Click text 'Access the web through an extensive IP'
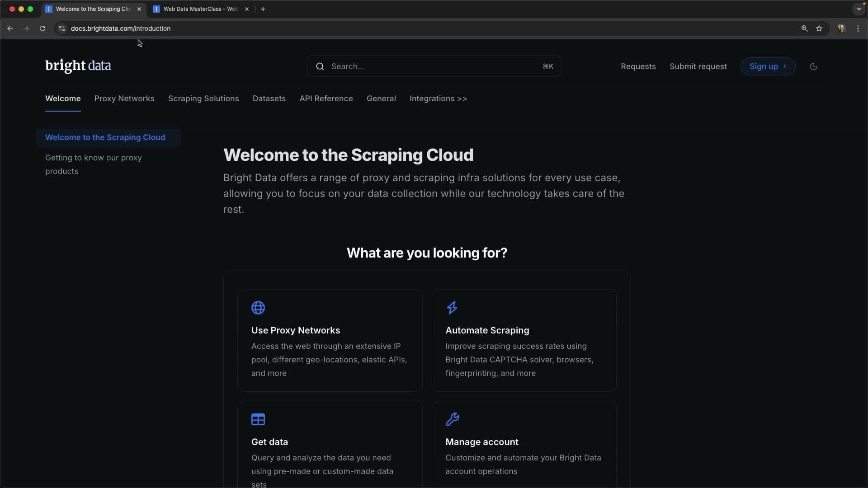 pos(326,346)
